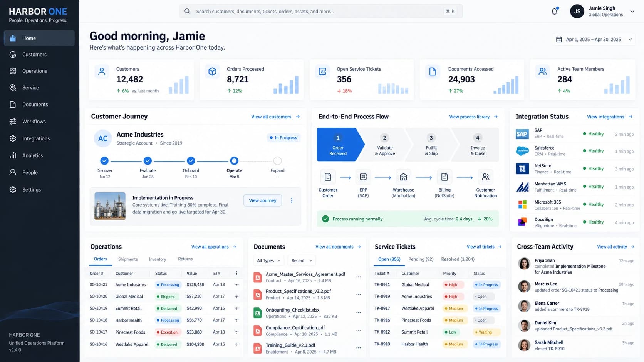Open the View integrations link
644x362 pixels.
tap(610, 117)
